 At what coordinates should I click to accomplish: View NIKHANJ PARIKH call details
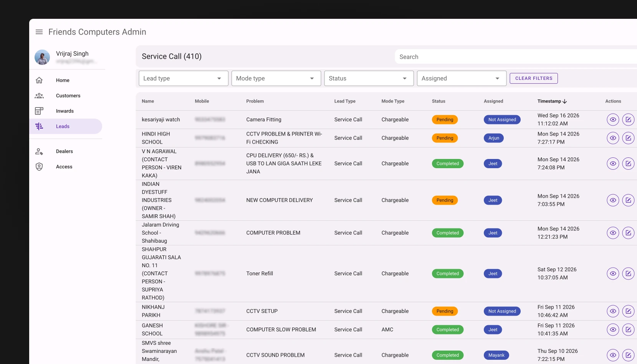(613, 311)
